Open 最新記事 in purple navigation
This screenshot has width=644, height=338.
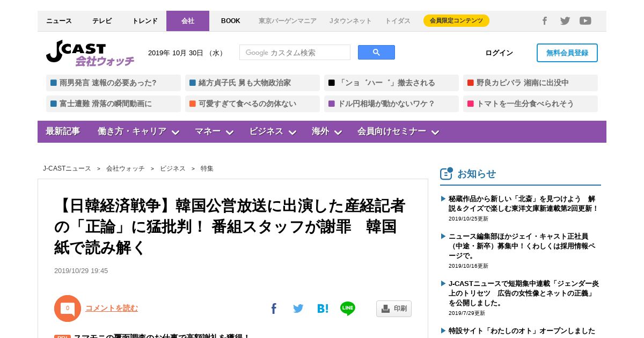point(63,131)
